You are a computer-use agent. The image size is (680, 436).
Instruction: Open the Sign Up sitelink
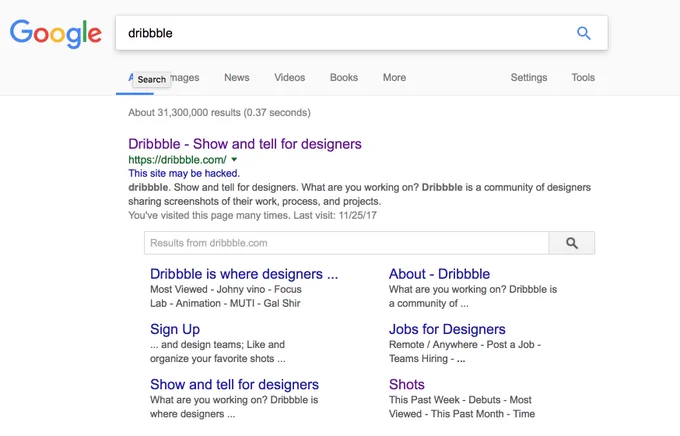coord(175,330)
